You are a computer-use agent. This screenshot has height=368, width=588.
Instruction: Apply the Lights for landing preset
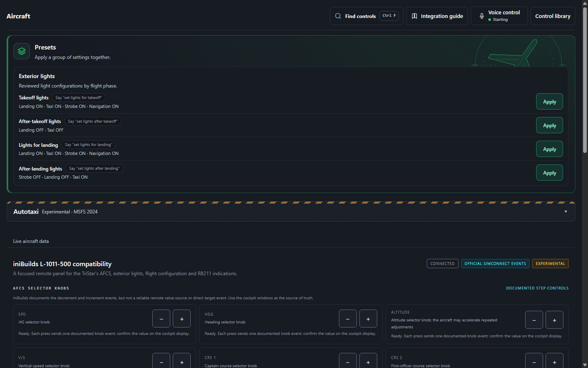point(550,149)
